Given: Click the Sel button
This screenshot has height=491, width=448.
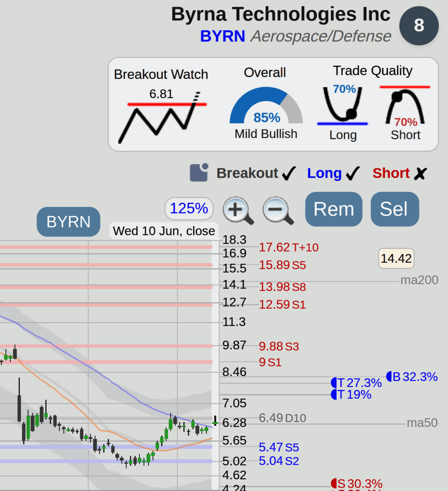Looking at the screenshot, I should [395, 209].
